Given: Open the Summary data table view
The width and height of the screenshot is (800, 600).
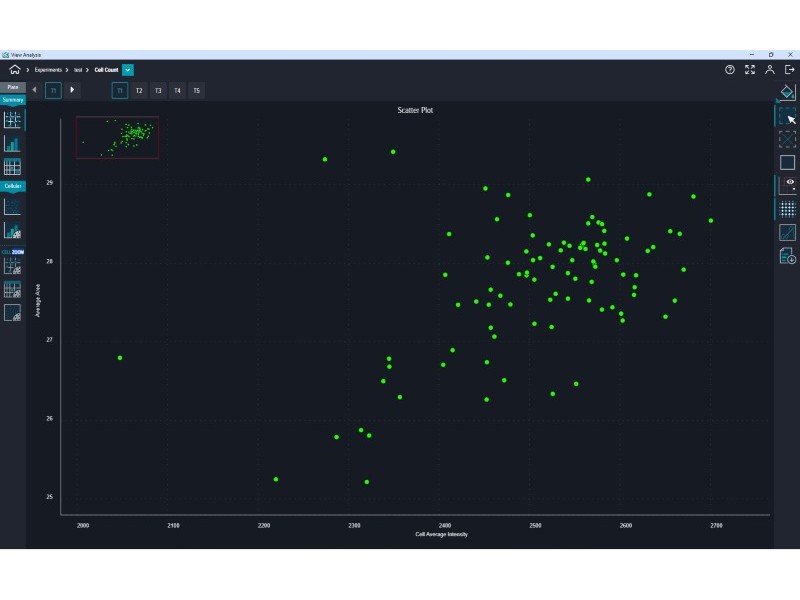Looking at the screenshot, I should pos(12,167).
